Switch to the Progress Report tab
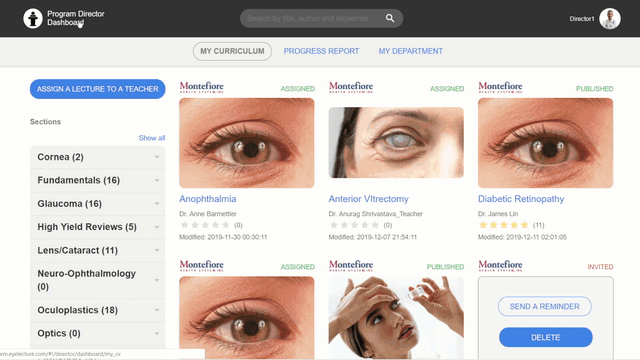Image resolution: width=640 pixels, height=360 pixels. coord(321,51)
